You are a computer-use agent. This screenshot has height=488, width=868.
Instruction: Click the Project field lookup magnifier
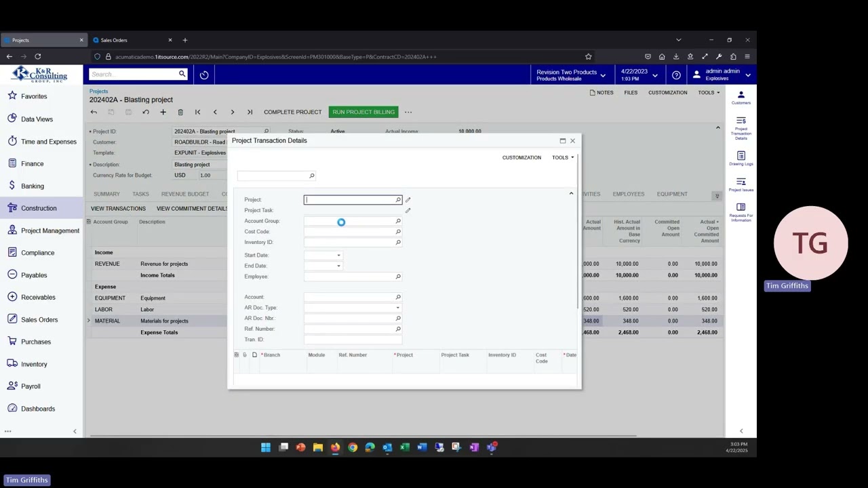point(398,200)
